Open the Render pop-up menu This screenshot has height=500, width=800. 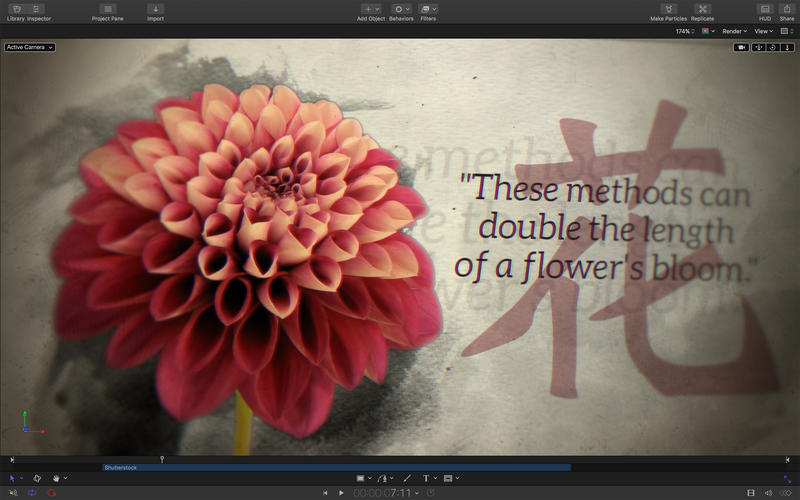734,31
